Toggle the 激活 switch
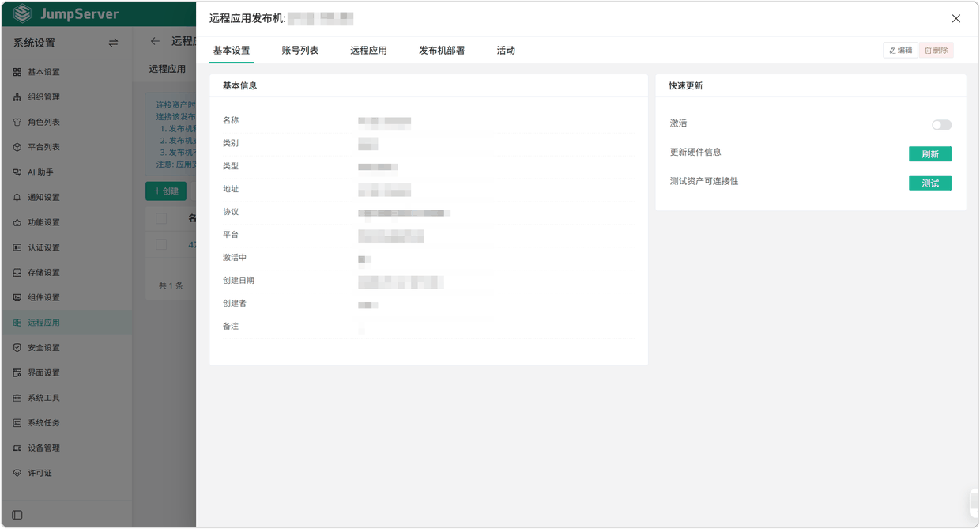The height and width of the screenshot is (529, 980). 941,125
